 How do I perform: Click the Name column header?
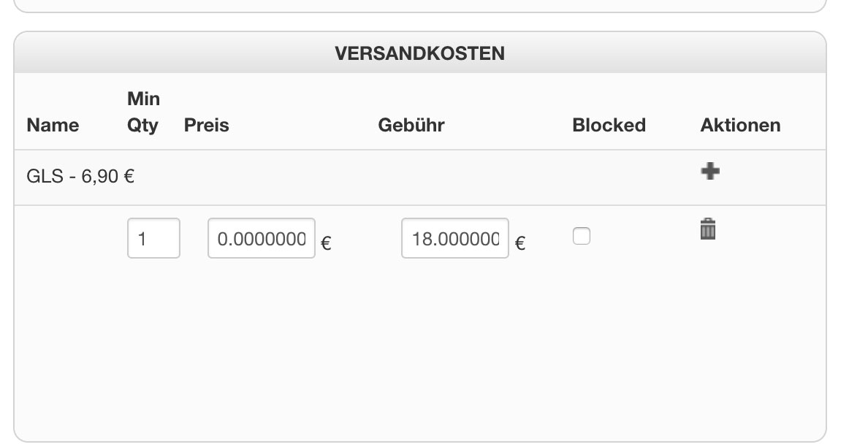click(x=53, y=125)
